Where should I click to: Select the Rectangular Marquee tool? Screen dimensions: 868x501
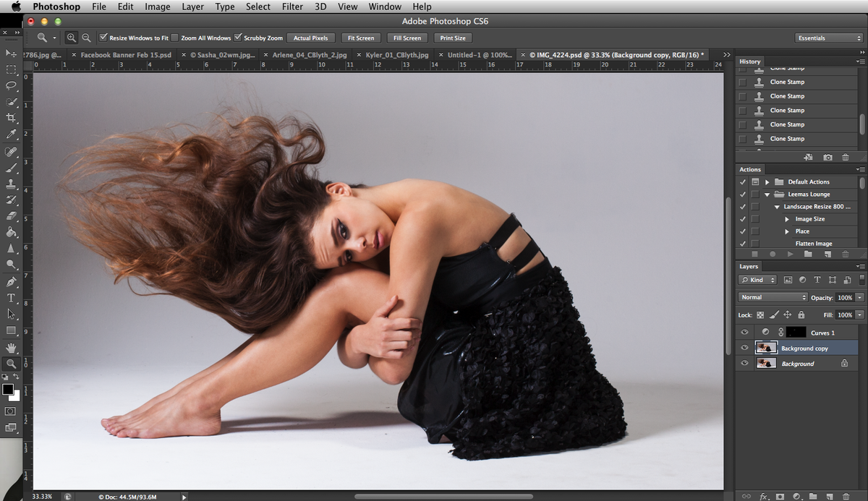[x=11, y=70]
